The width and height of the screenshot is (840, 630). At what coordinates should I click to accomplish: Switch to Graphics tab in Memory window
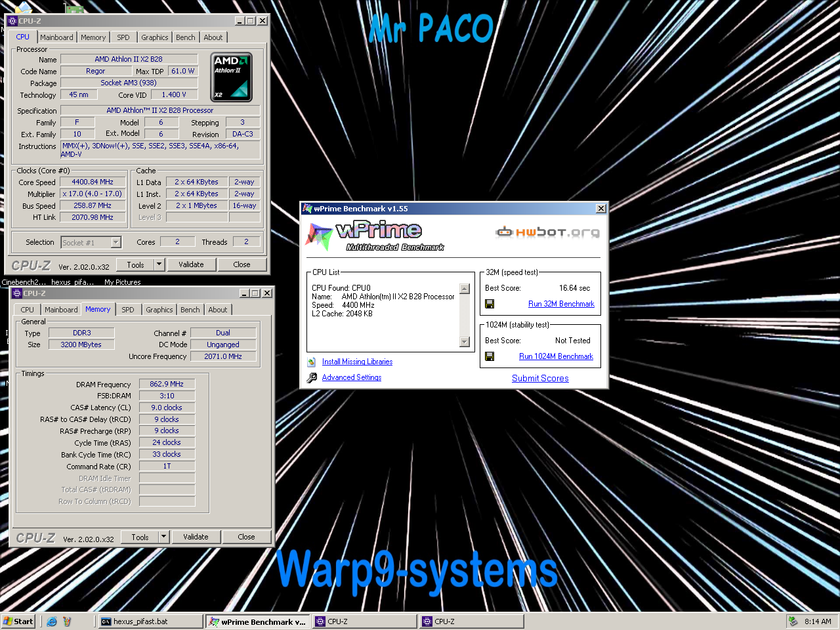pyautogui.click(x=159, y=310)
